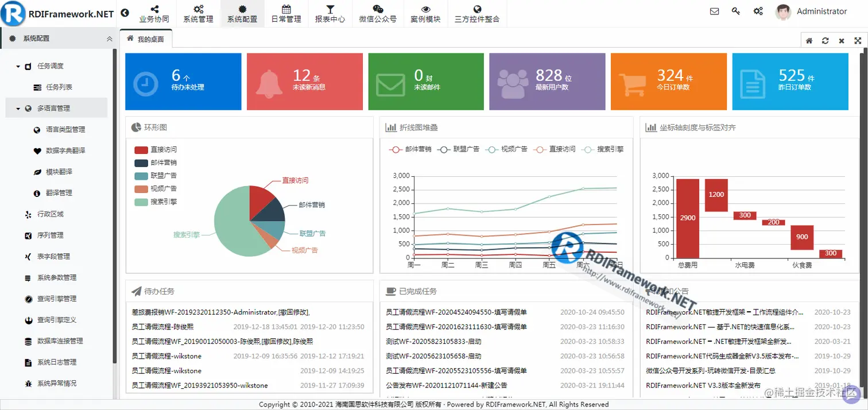
Task: Open the 报表中心 top menu
Action: (x=330, y=14)
